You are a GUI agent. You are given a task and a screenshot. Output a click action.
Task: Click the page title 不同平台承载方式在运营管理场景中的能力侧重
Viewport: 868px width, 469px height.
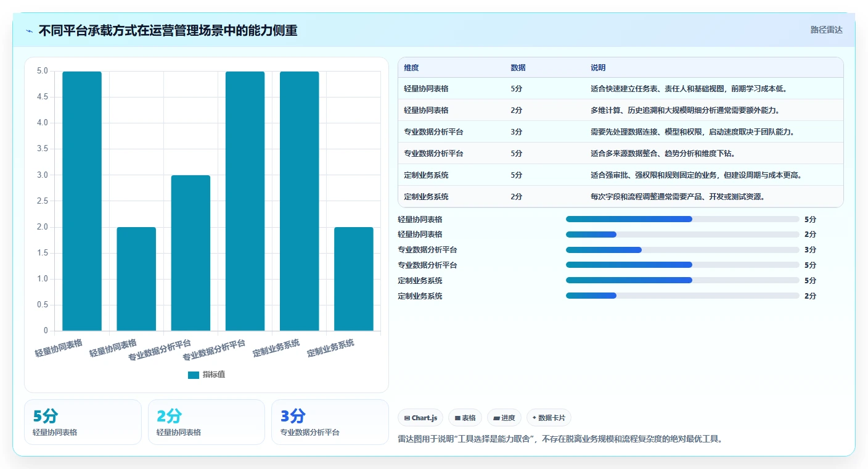point(168,30)
